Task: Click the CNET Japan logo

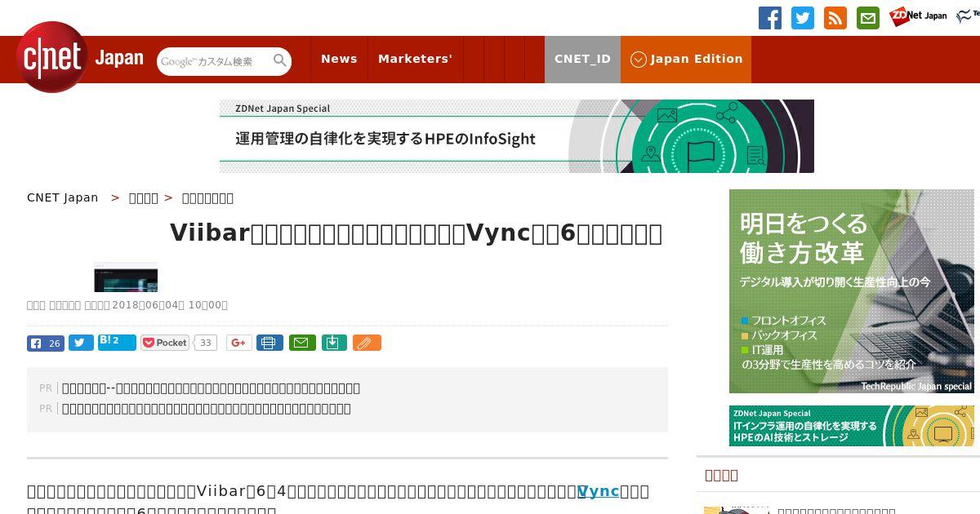Action: (x=80, y=57)
